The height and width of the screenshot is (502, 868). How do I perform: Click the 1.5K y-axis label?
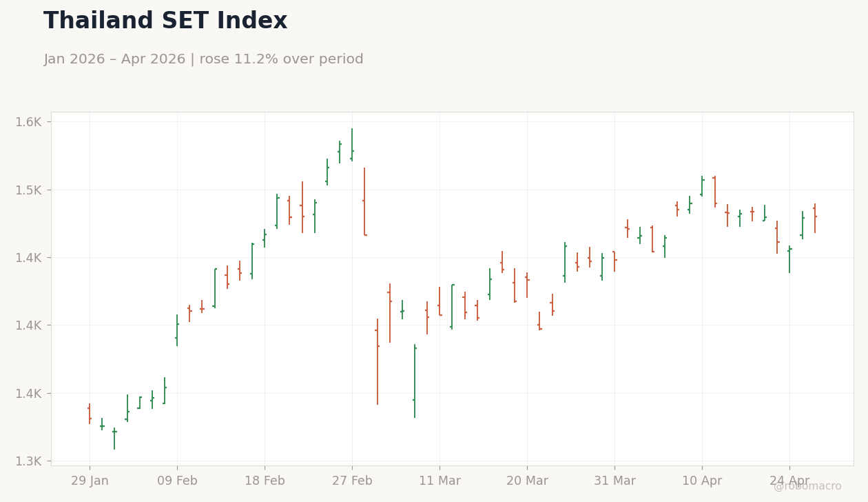[x=28, y=190]
